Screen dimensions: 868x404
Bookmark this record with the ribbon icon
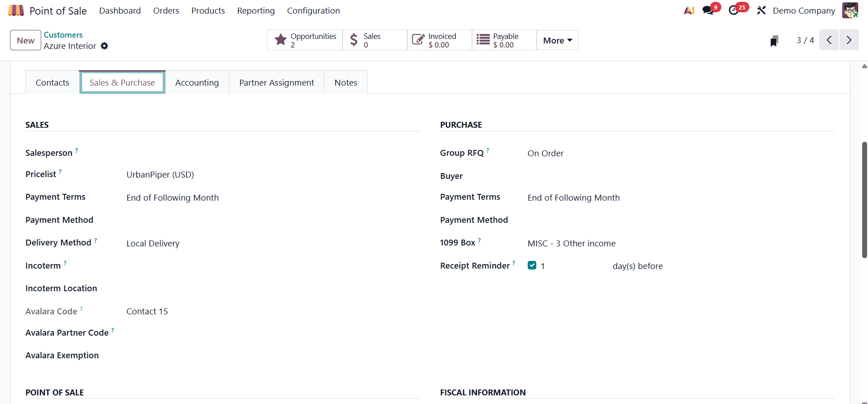[774, 40]
